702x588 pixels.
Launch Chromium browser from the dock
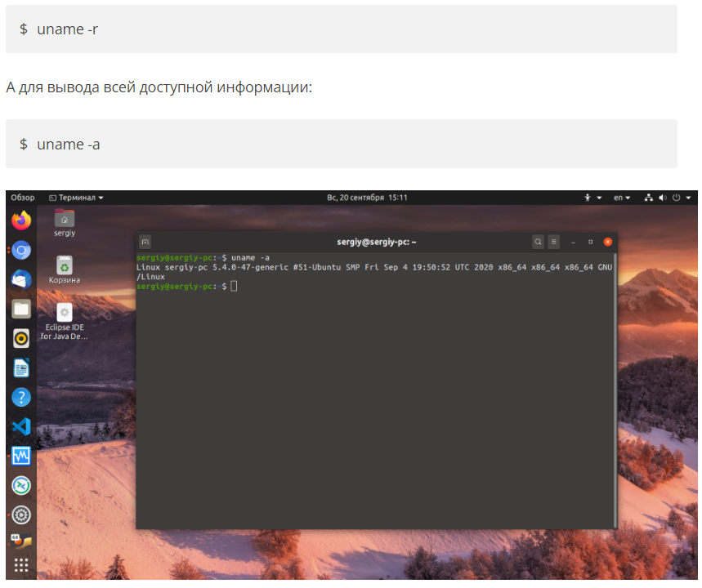coord(21,250)
